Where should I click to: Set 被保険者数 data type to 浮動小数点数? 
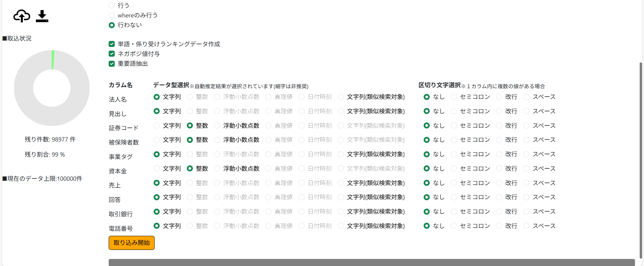(x=217, y=140)
